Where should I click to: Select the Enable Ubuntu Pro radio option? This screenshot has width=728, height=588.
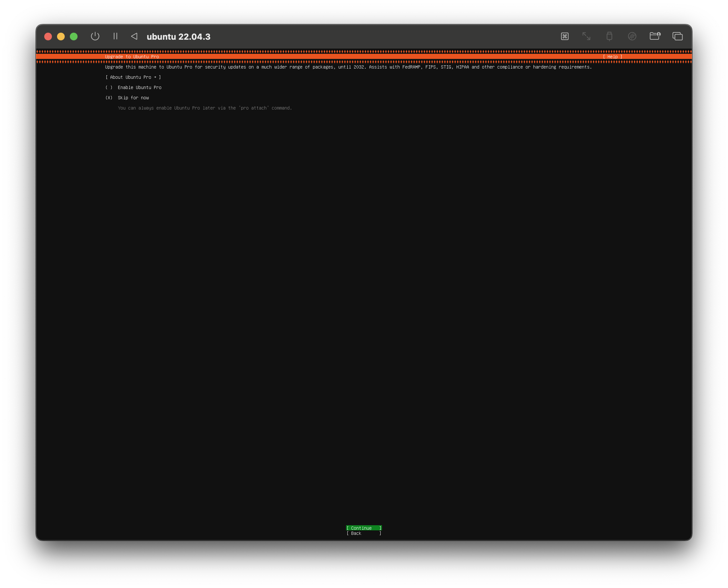[133, 87]
